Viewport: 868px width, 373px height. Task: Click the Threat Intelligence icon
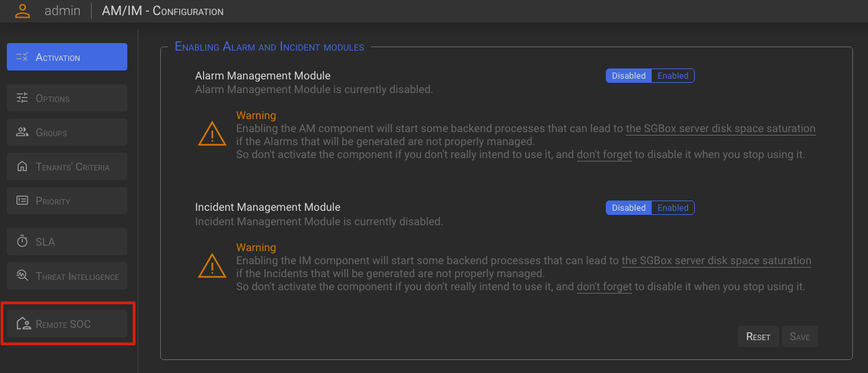[x=22, y=276]
